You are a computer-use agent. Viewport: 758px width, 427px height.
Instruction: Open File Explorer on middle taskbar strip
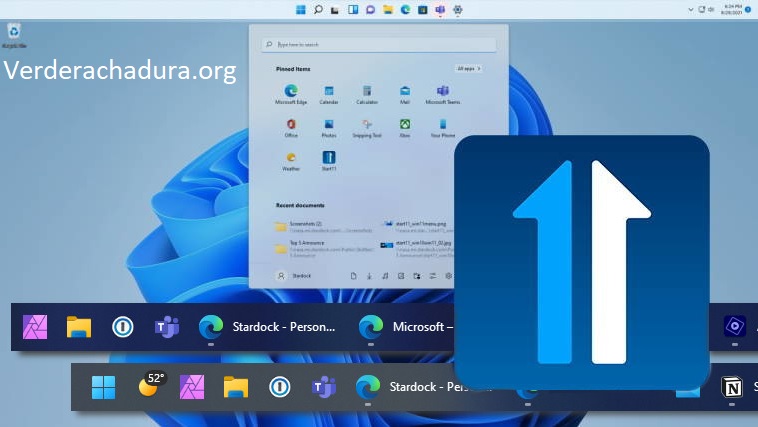pos(79,327)
